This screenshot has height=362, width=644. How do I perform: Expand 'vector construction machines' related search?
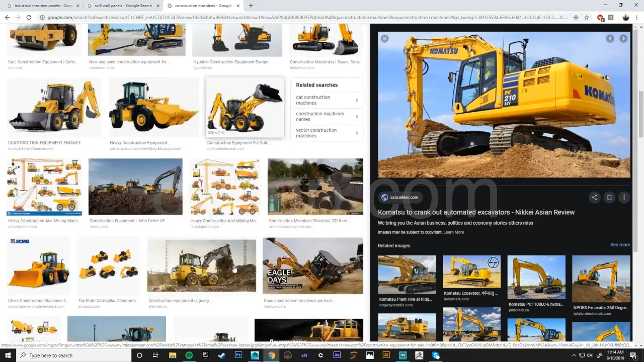[x=327, y=133]
